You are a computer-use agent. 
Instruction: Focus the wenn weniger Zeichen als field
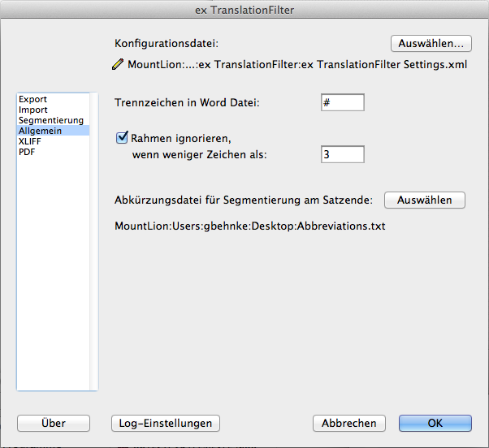(x=343, y=154)
